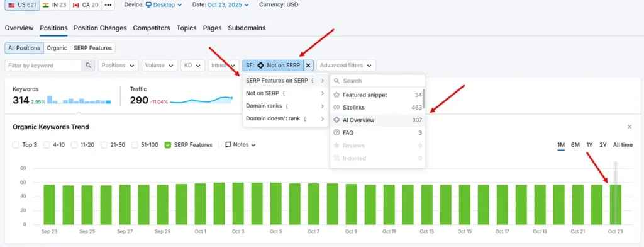
Task: Select the SERP Features button
Action: click(93, 48)
